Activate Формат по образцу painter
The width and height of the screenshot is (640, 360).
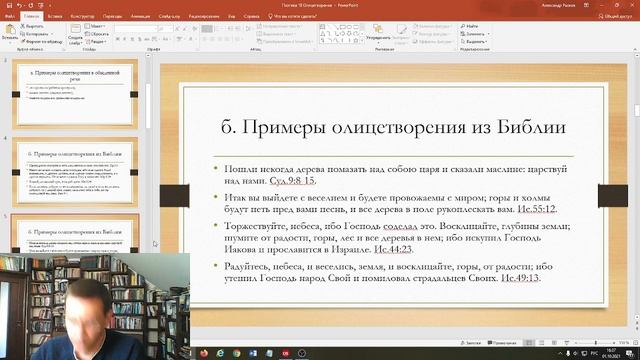pos(42,42)
